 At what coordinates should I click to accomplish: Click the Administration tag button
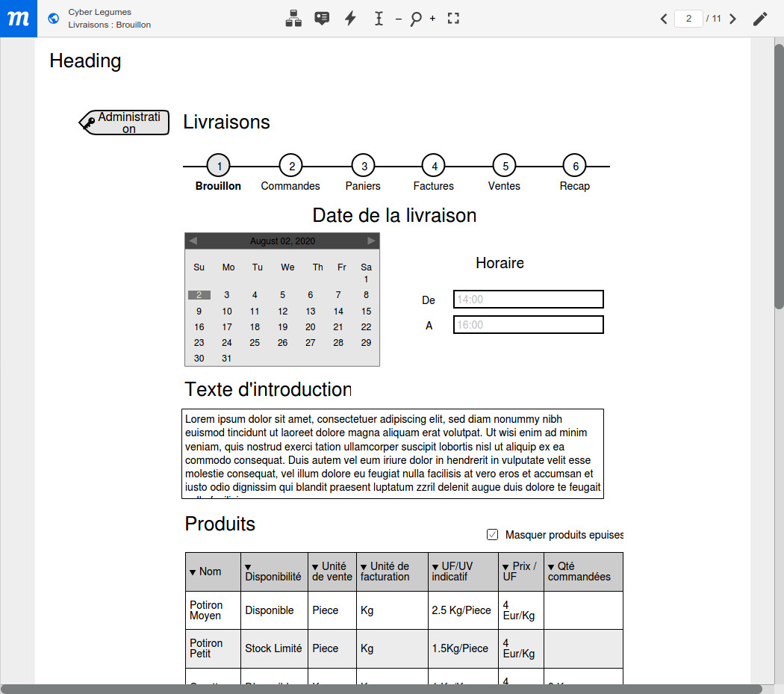[x=125, y=123]
